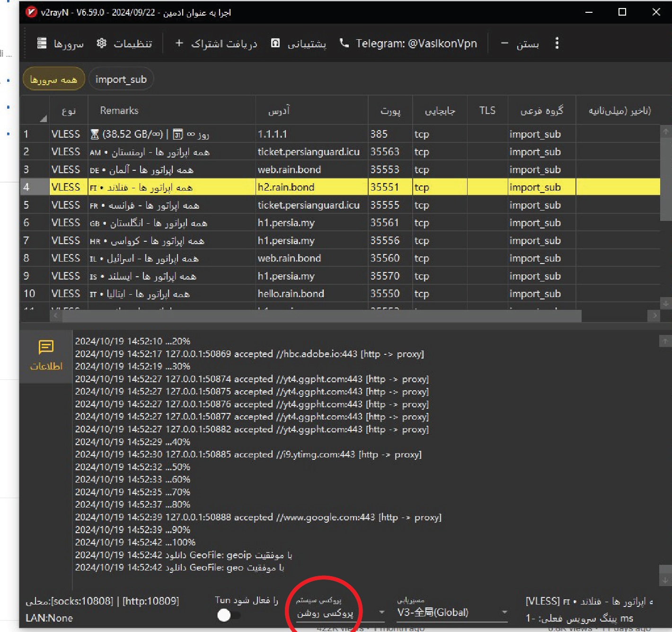Toggle the Tun enable switch
Viewport: 672px width, 632px height.
[229, 614]
